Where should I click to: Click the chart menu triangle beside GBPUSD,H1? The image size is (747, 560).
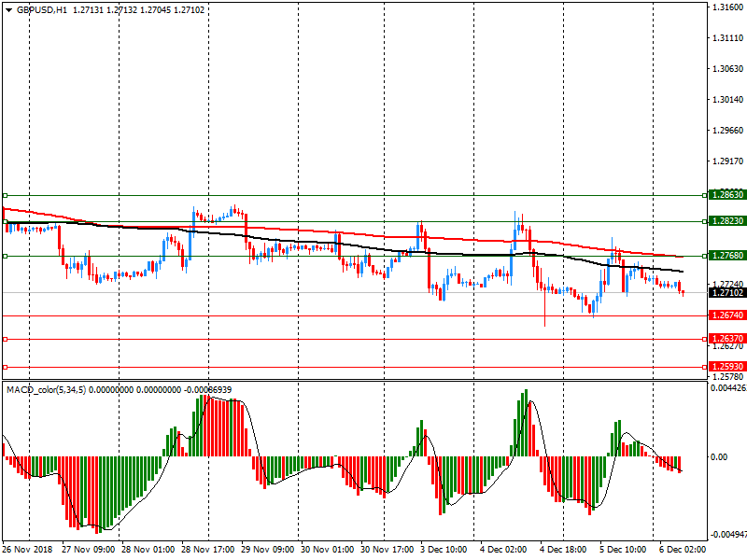(8, 9)
